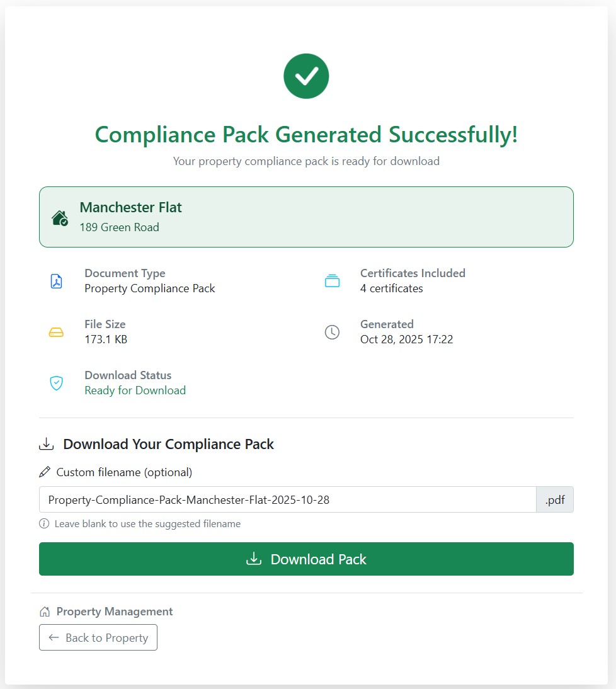Image resolution: width=616 pixels, height=689 pixels.
Task: Click the house icon beside Property Management
Action: (x=45, y=611)
